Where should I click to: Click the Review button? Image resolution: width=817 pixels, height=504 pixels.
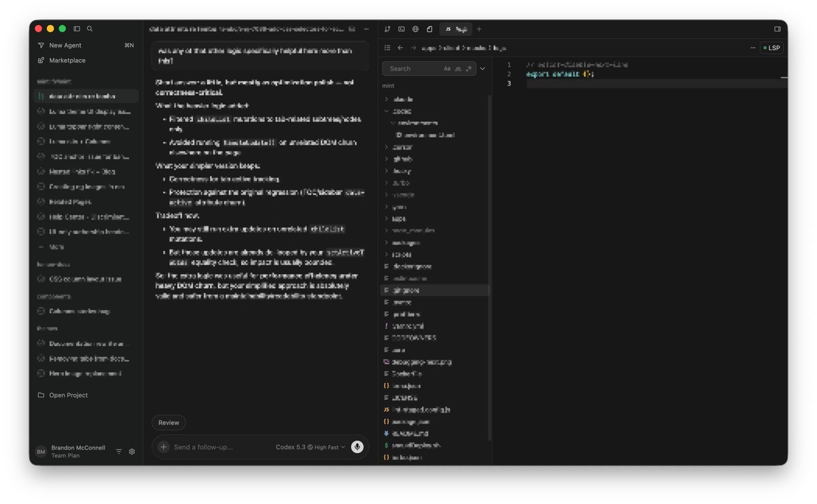click(169, 423)
